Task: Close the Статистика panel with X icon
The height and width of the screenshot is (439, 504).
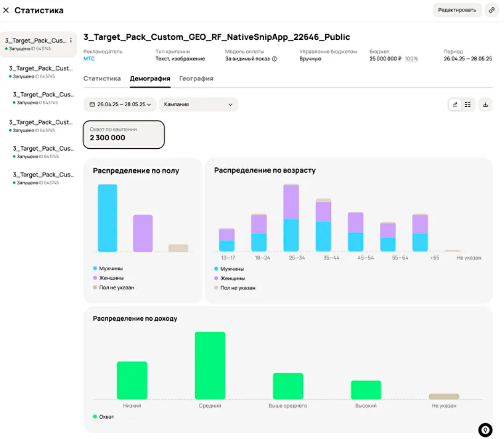Action: pyautogui.click(x=6, y=10)
